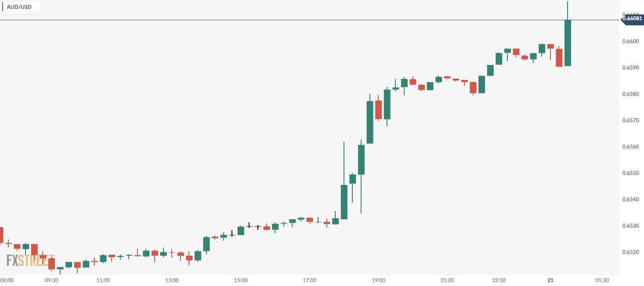Select the 08:00 time axis label
Viewport: 644px width, 286px height.
(7, 280)
